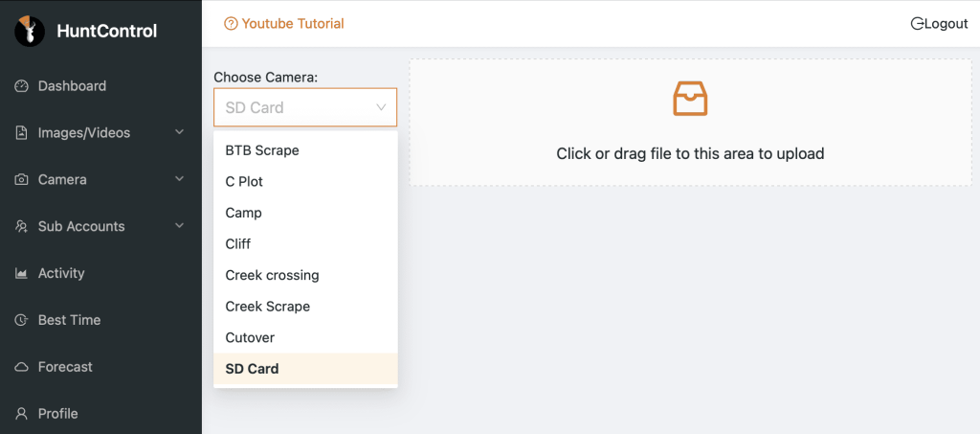Click the Dashboard gauge icon
Image resolution: width=980 pixels, height=434 pixels.
pos(22,86)
